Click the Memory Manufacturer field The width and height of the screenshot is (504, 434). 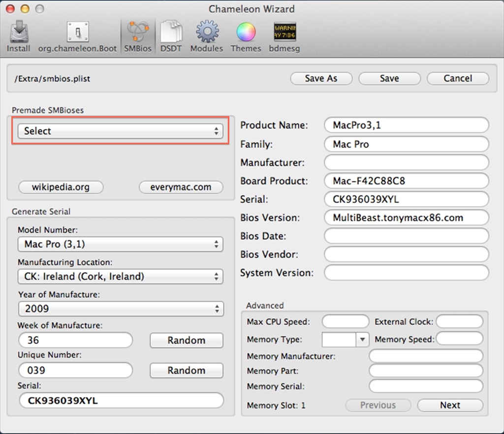click(x=426, y=356)
